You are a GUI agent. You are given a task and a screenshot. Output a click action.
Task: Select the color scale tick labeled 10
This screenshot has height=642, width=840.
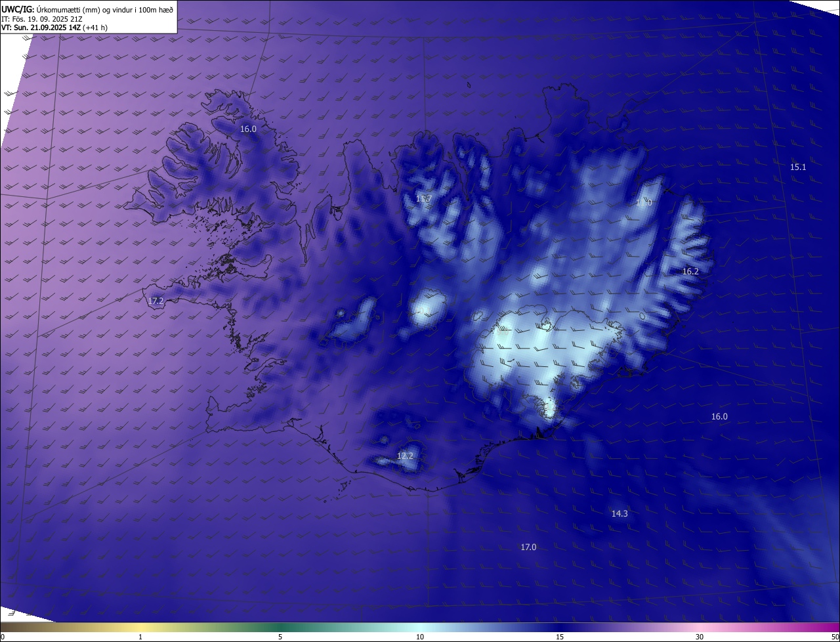[420, 637]
